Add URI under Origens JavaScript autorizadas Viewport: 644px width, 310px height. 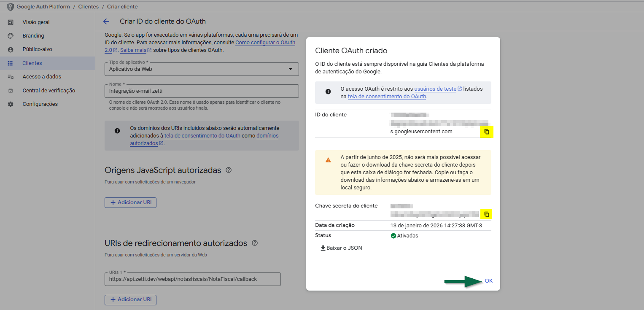[131, 202]
